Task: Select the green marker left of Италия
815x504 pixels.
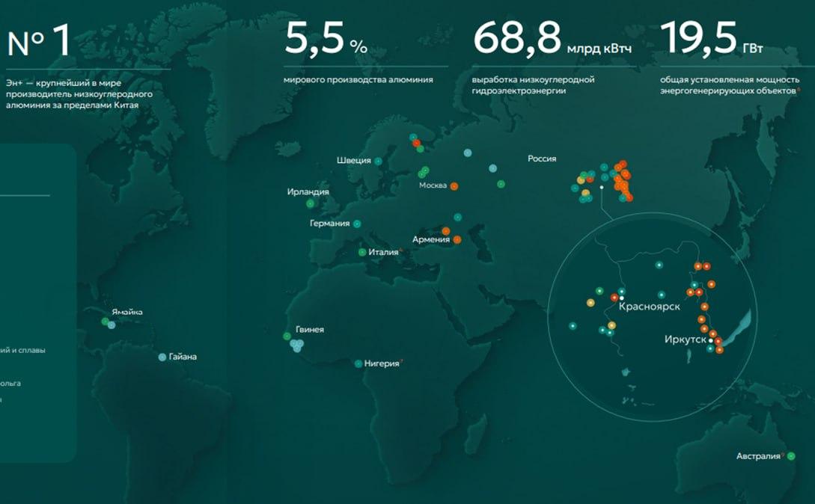Action: click(362, 253)
